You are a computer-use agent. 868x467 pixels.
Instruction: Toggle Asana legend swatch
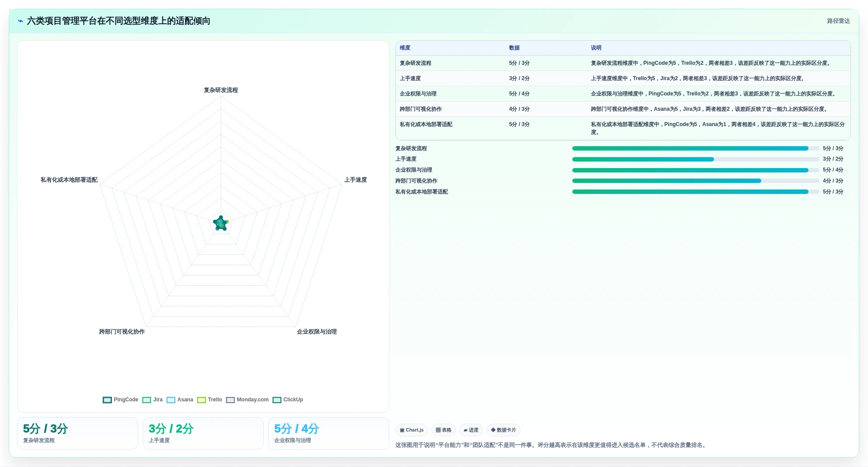(171, 400)
